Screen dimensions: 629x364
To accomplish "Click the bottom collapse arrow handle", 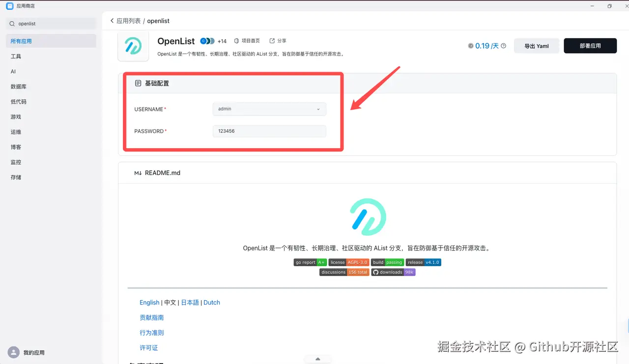I will point(317,359).
